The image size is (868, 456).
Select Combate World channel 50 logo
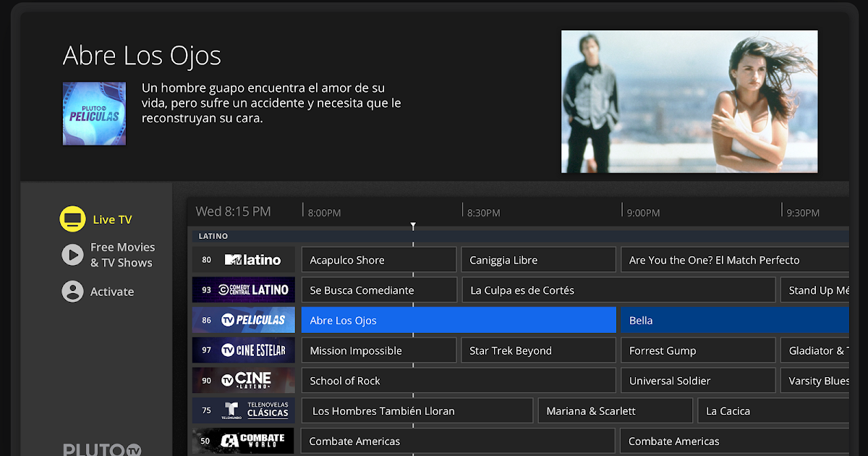pos(244,441)
